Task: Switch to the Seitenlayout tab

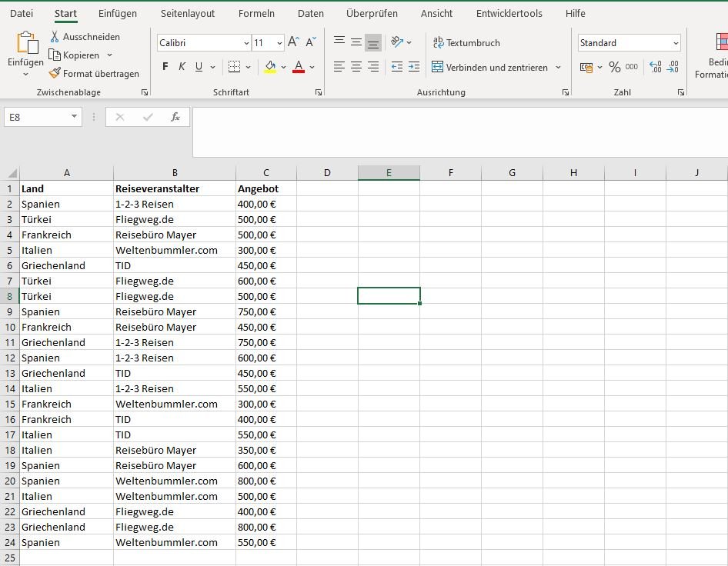Action: point(188,13)
